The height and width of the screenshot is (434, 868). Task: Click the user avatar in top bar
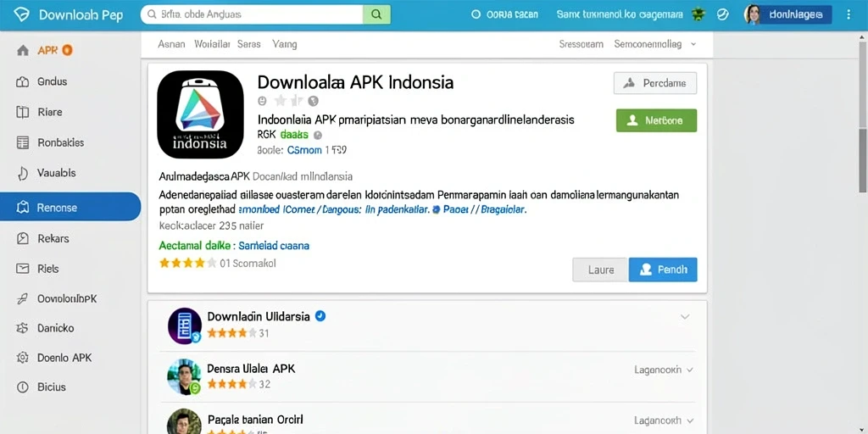point(753,14)
